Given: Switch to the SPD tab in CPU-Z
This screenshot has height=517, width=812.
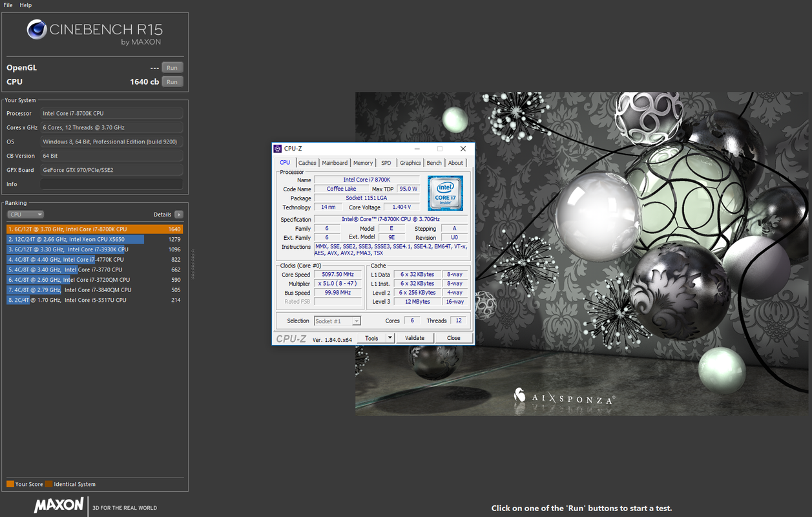Looking at the screenshot, I should pyautogui.click(x=386, y=163).
